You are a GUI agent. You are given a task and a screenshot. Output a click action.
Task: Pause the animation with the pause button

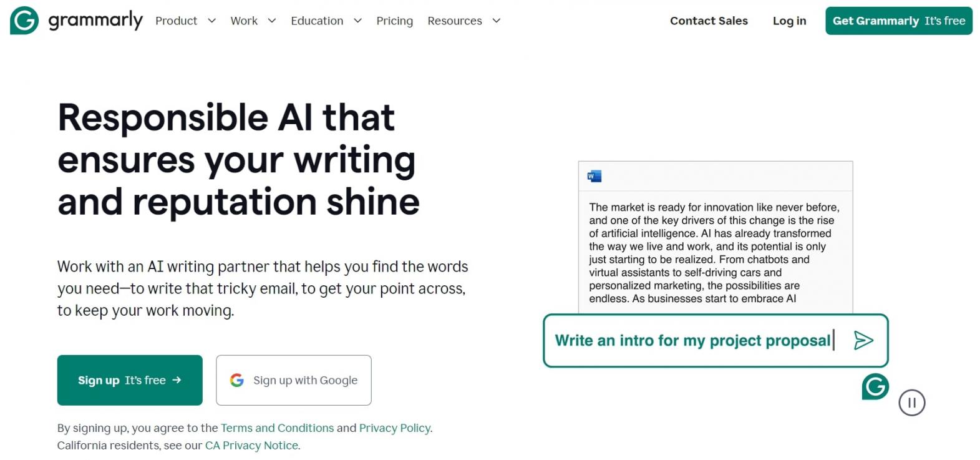coord(911,403)
